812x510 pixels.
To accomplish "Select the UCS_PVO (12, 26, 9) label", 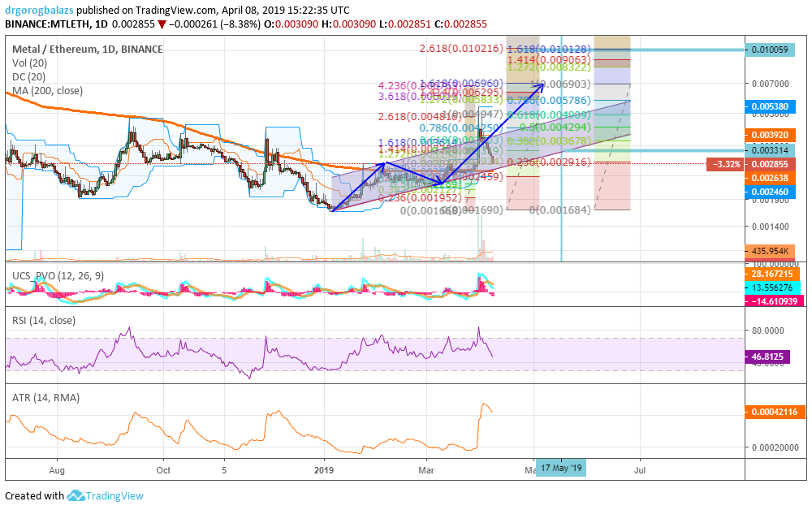I will pyautogui.click(x=58, y=275).
